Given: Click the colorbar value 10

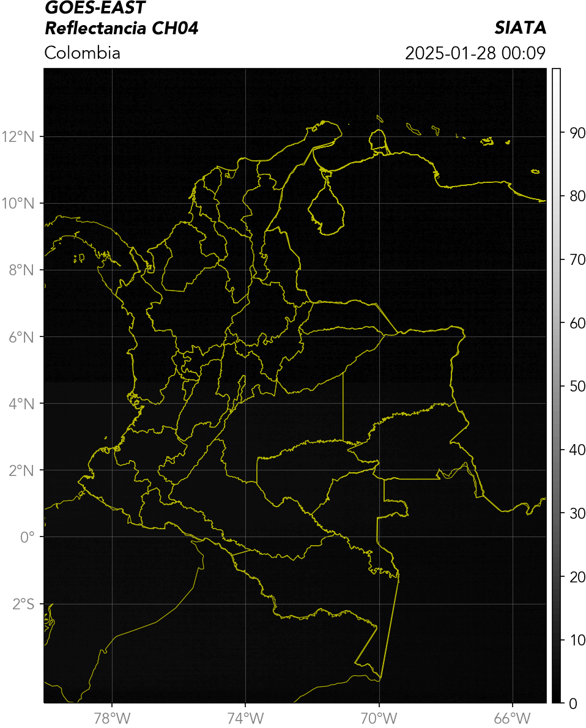Looking at the screenshot, I should point(577,641).
